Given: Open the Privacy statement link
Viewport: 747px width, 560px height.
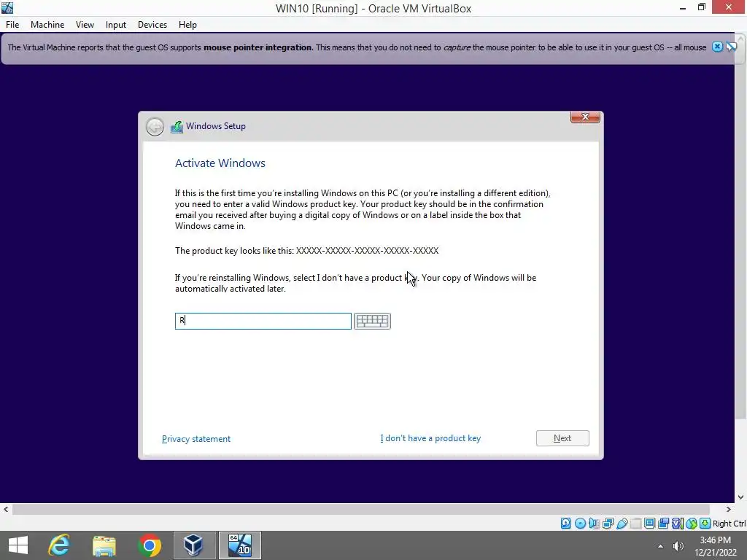Looking at the screenshot, I should click(196, 438).
